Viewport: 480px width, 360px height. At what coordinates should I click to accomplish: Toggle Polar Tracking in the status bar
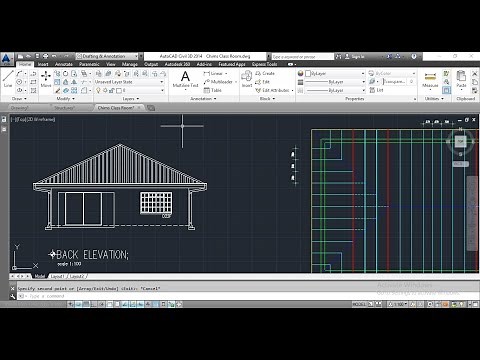tap(102, 304)
